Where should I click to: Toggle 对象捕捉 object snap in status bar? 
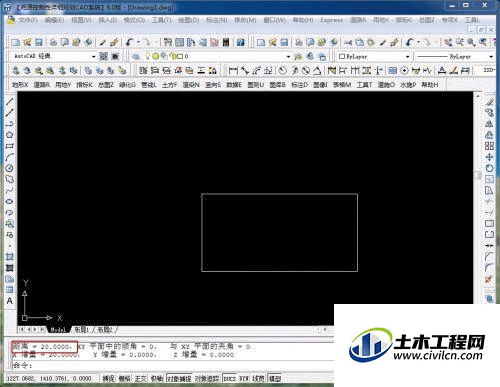pyautogui.click(x=179, y=378)
